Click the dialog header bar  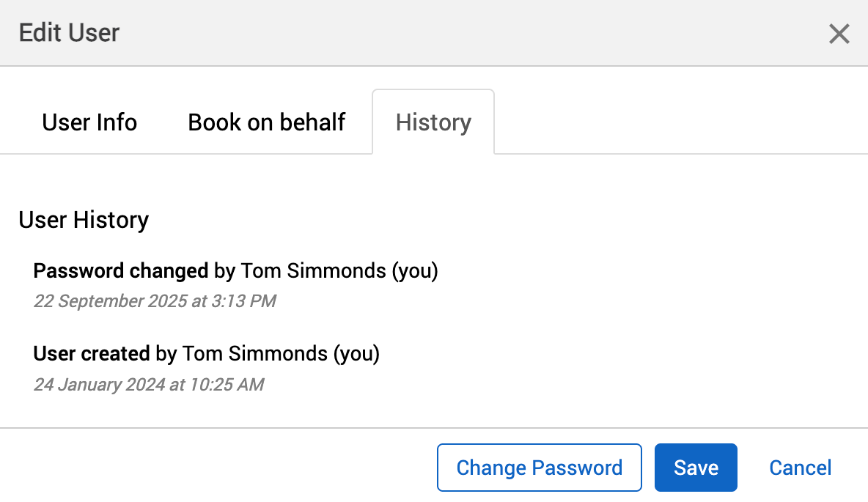click(x=440, y=32)
